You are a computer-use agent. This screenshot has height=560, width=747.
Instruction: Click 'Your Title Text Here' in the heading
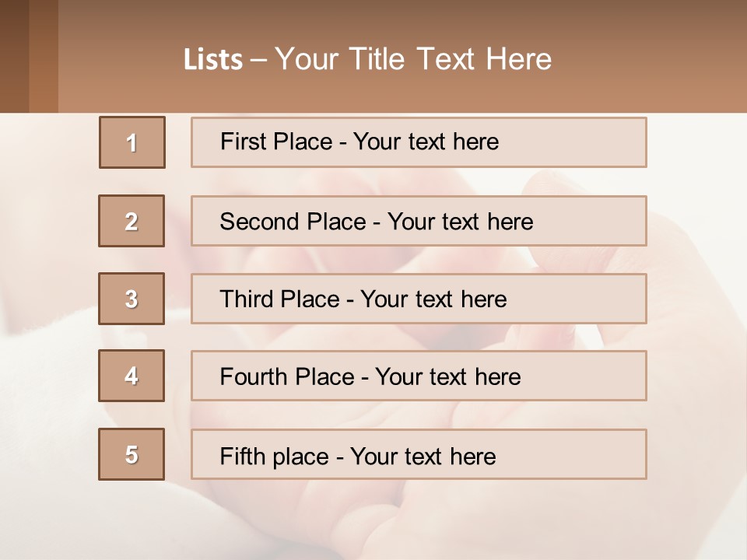(413, 60)
